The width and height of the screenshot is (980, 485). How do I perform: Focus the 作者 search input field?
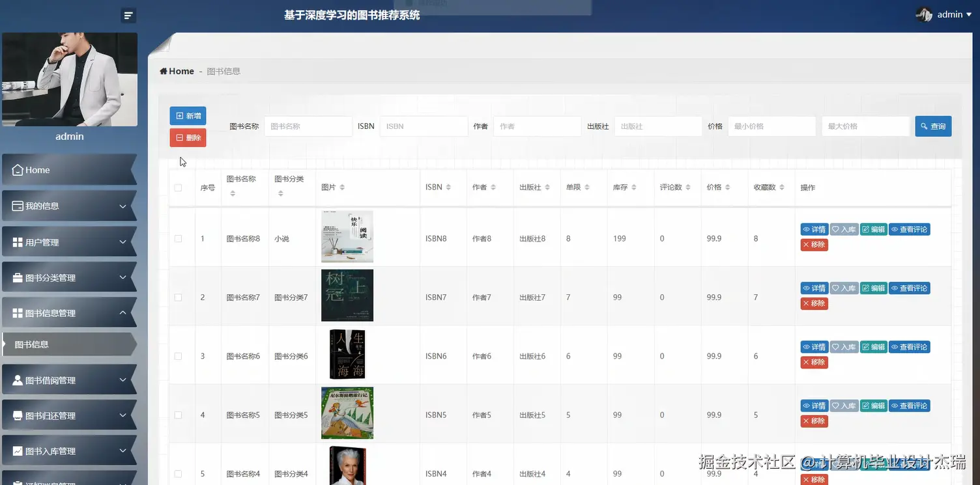click(x=537, y=126)
